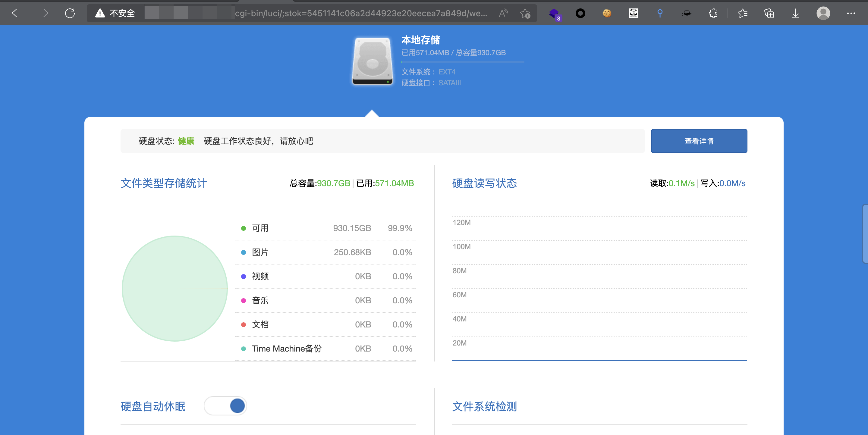The width and height of the screenshot is (868, 435).
Task: Click the cookie extension icon
Action: click(607, 14)
